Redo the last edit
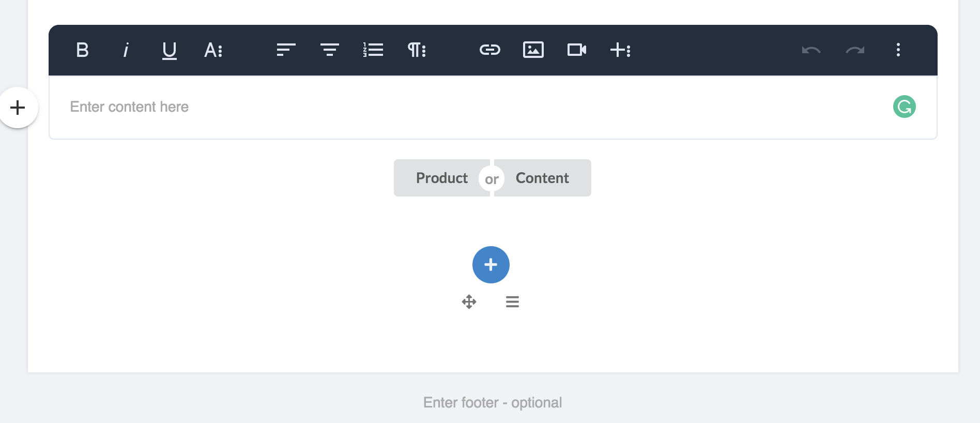The height and width of the screenshot is (423, 980). tap(855, 50)
